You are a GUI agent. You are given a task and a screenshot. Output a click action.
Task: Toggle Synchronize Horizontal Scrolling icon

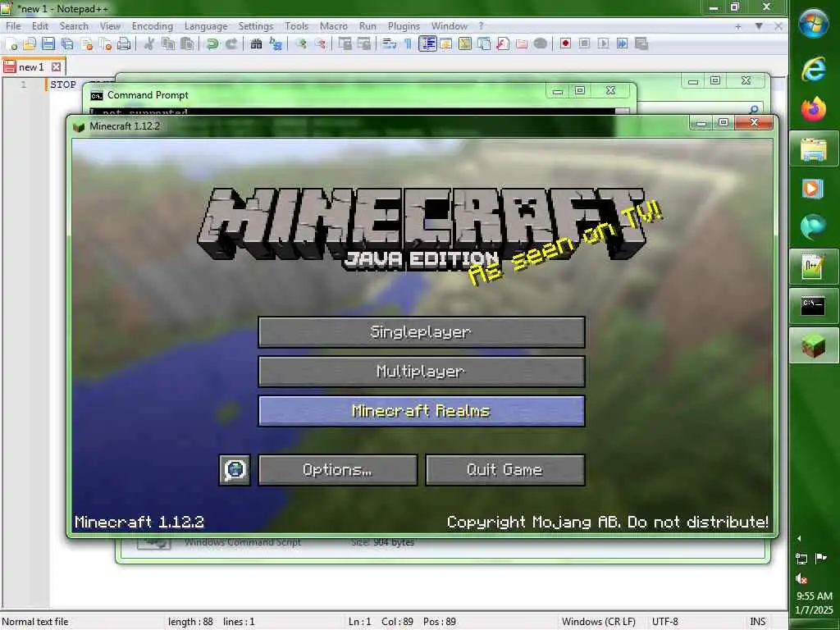[363, 44]
